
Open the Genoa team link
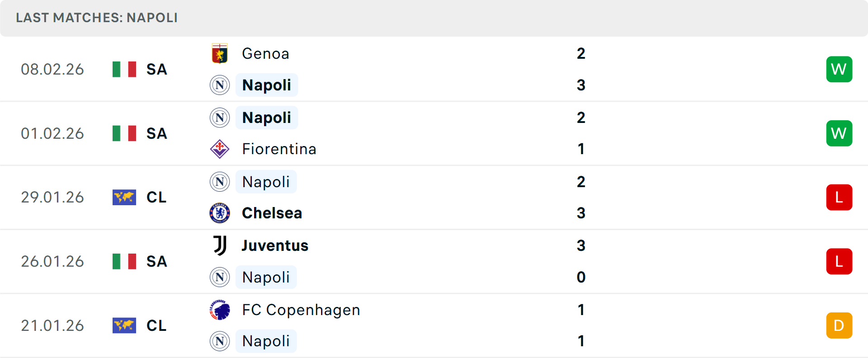pos(265,54)
